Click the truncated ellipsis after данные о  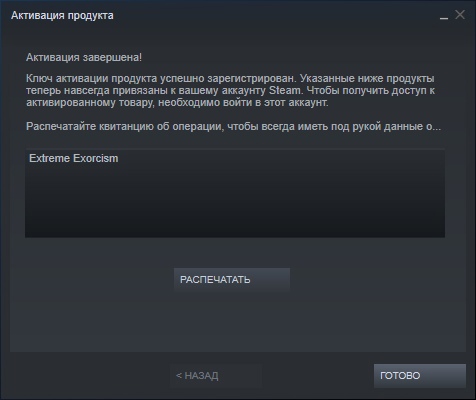(436, 127)
